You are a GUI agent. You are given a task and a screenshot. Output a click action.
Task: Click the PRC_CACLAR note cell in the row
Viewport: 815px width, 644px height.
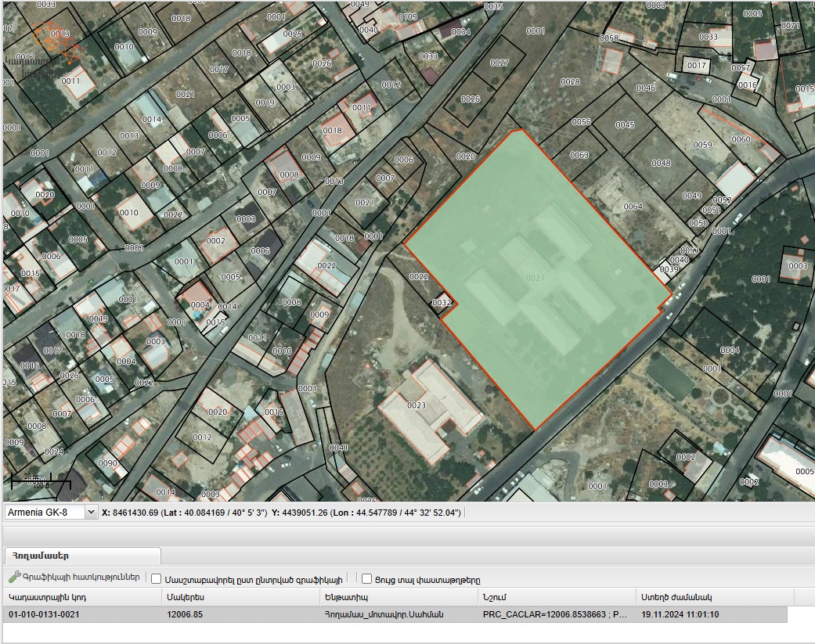point(557,614)
